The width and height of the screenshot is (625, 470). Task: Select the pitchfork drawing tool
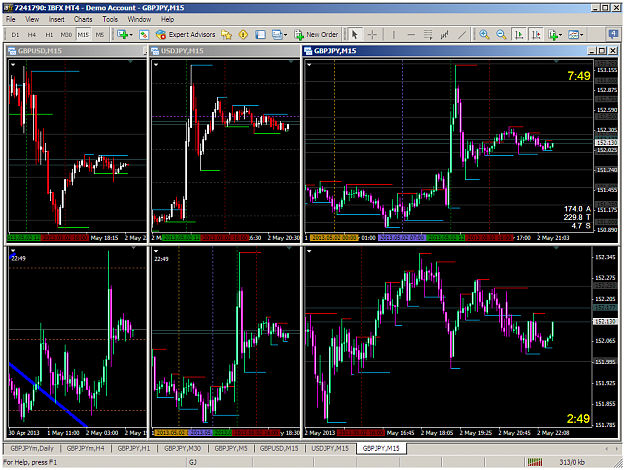coord(444,35)
